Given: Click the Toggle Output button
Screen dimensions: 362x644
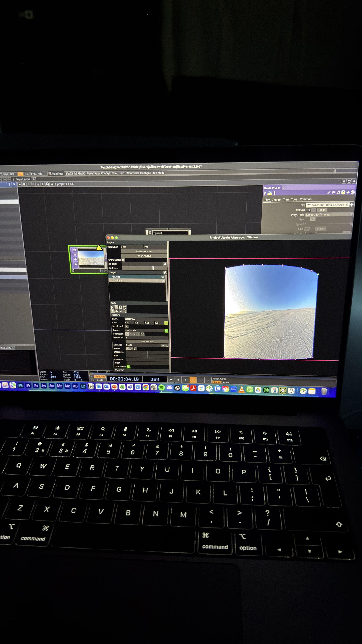Looking at the screenshot, I should pyautogui.click(x=144, y=256).
